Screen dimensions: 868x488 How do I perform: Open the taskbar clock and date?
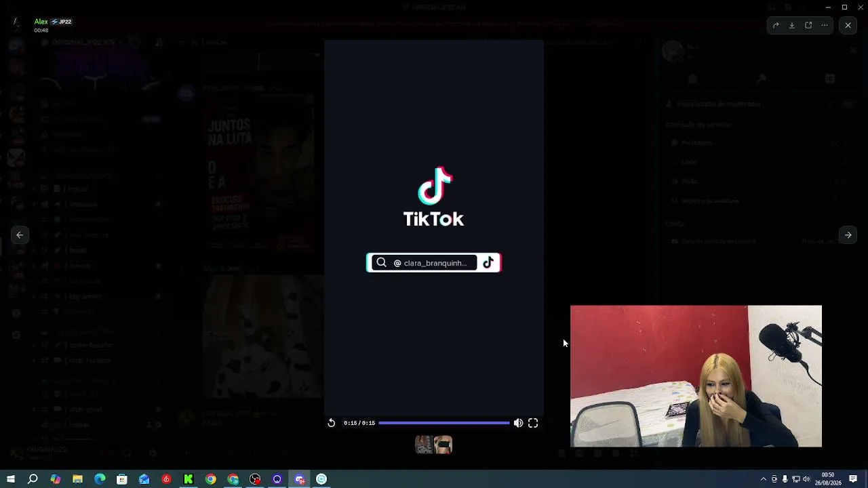[x=828, y=479]
